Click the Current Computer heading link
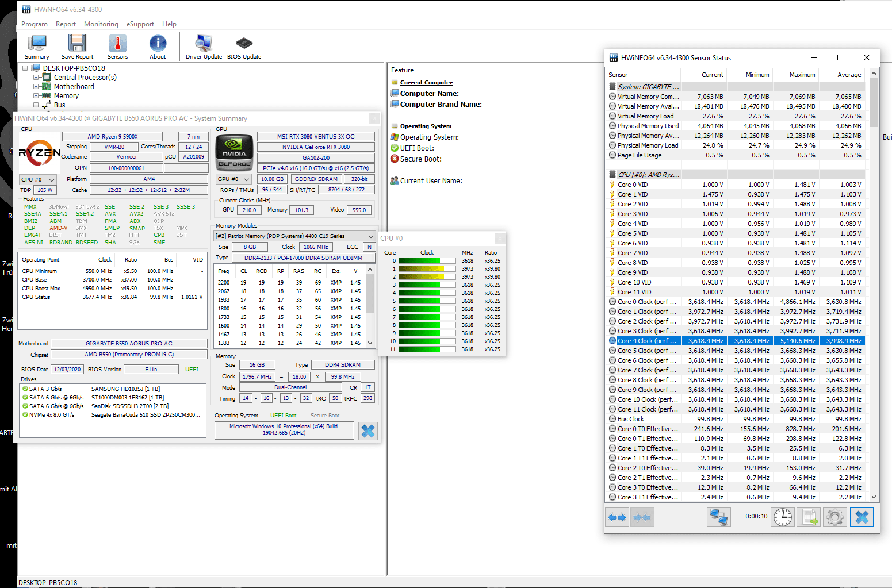Viewport: 892px width, 588px height. (426, 83)
